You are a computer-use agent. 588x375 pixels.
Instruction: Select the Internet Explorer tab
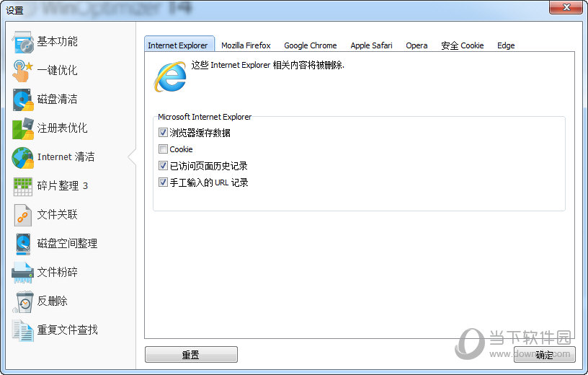click(x=178, y=45)
